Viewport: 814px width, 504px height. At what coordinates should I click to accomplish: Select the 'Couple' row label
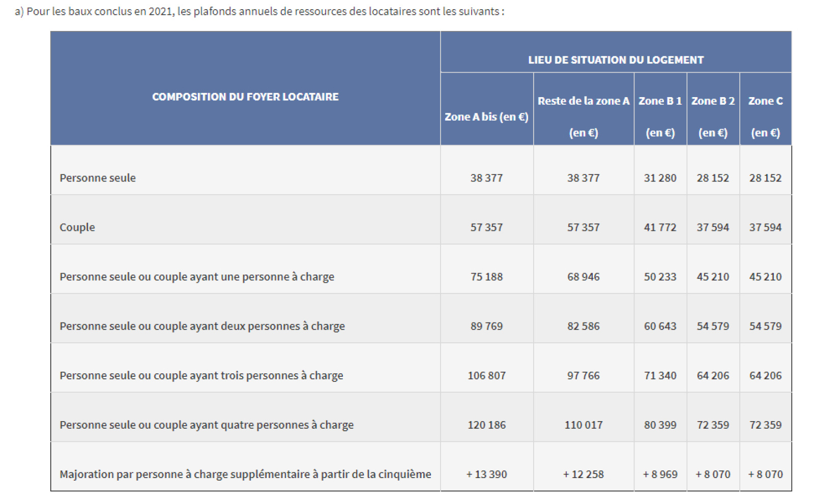77,227
